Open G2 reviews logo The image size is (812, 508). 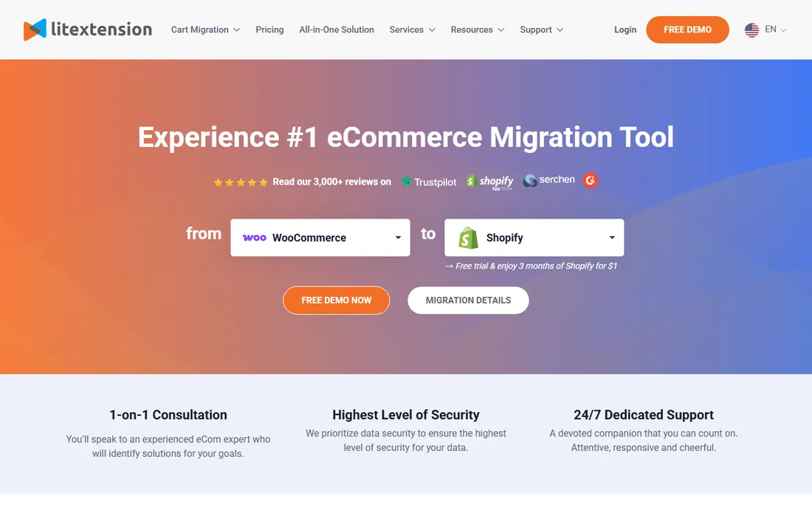tap(591, 180)
